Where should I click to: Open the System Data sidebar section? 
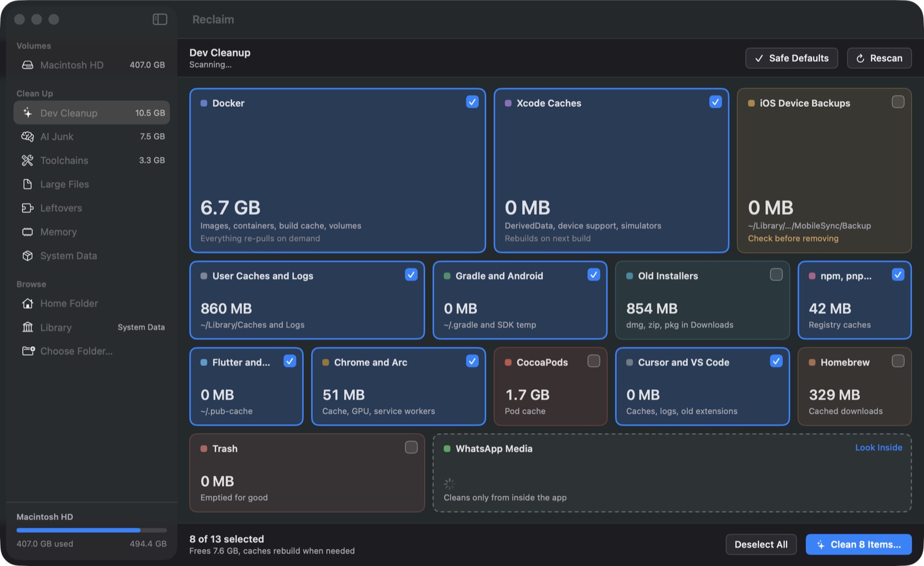click(92, 256)
